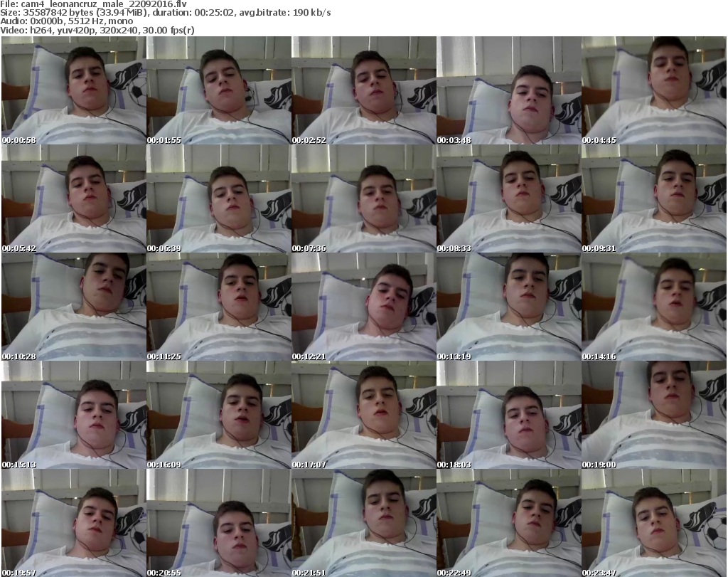The height and width of the screenshot is (577, 728).
Task: Open the 00:13:19 thumbnail
Action: (509, 307)
